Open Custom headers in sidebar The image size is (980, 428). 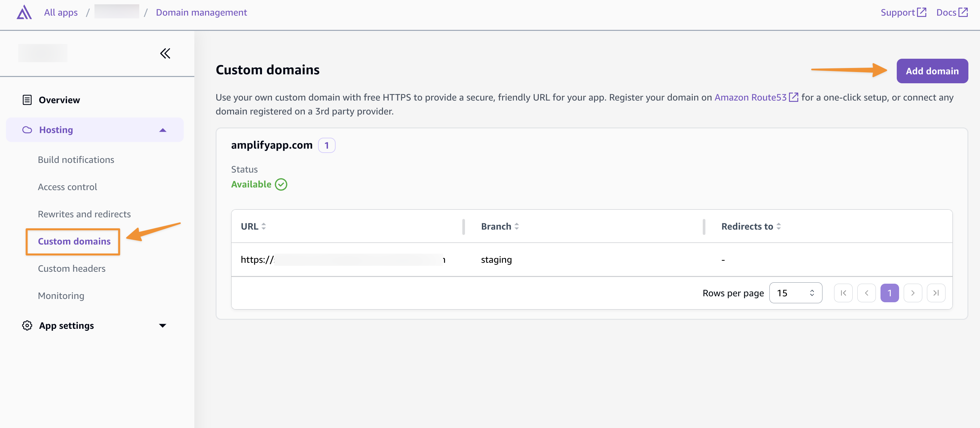tap(72, 269)
